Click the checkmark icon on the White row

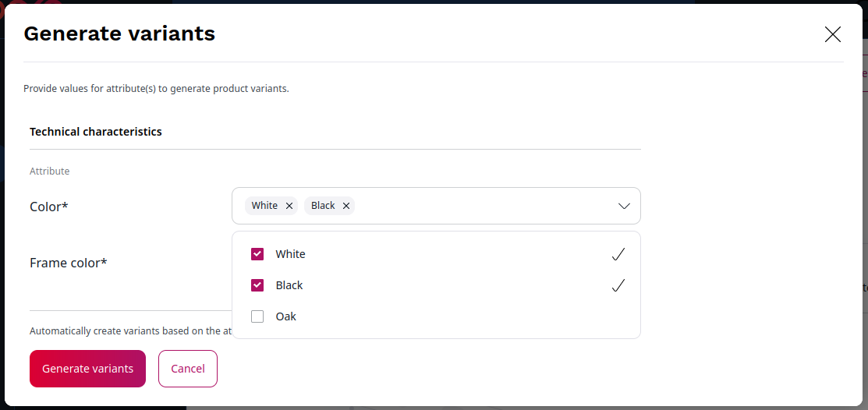pos(618,254)
